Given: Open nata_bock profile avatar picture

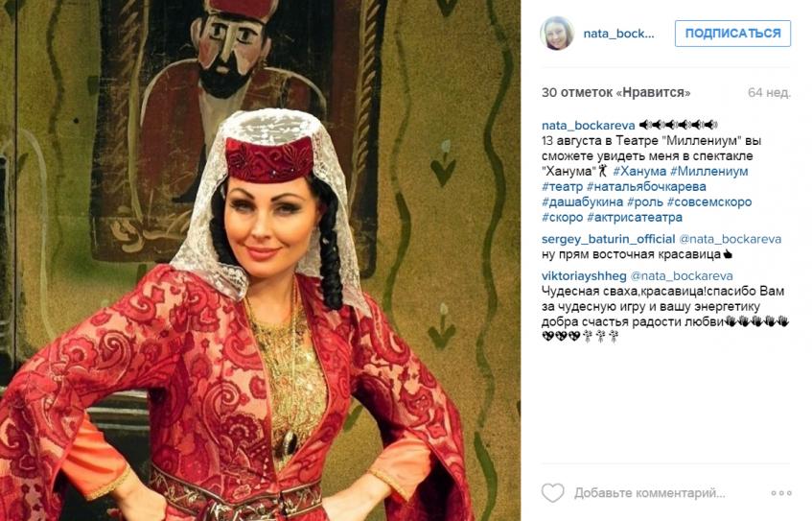Looking at the screenshot, I should click(557, 34).
